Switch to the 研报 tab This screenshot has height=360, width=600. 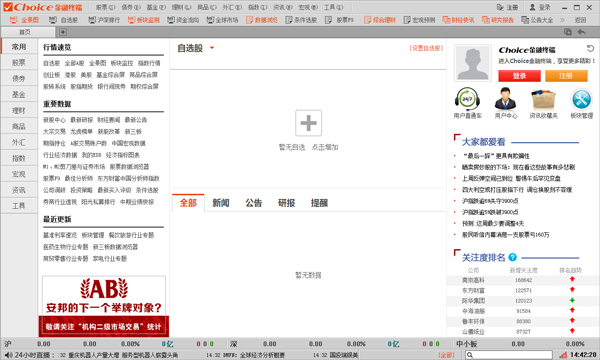(287, 203)
